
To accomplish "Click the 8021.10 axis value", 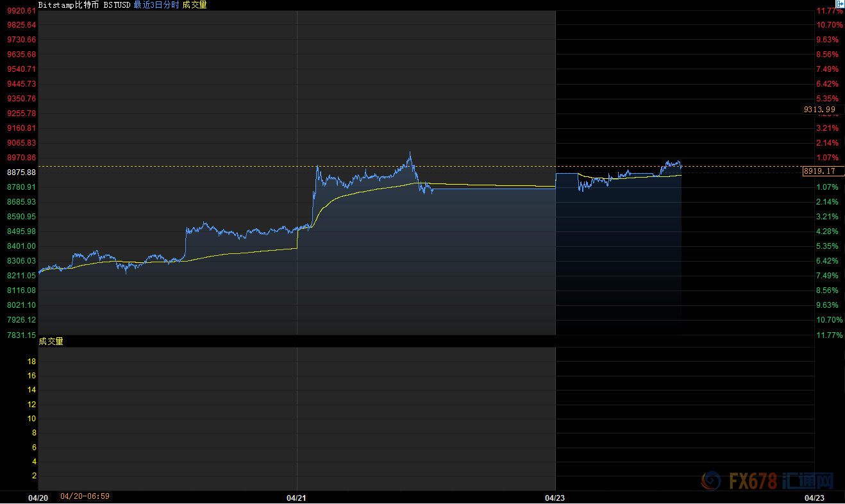I will click(21, 305).
